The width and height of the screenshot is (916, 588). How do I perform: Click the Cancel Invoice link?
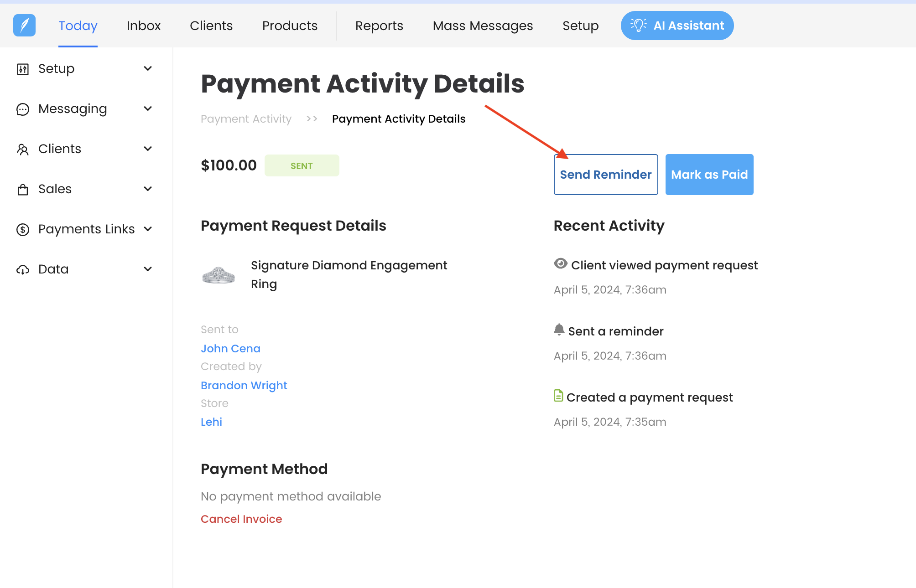coord(241,519)
